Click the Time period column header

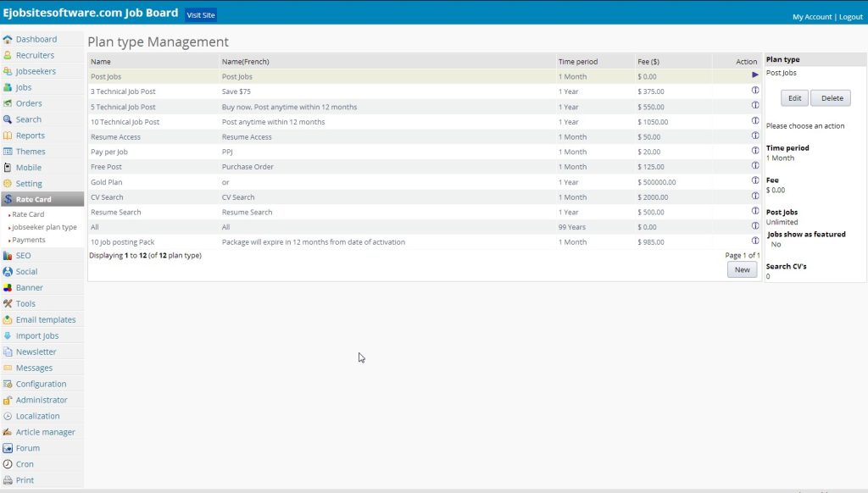[578, 62]
